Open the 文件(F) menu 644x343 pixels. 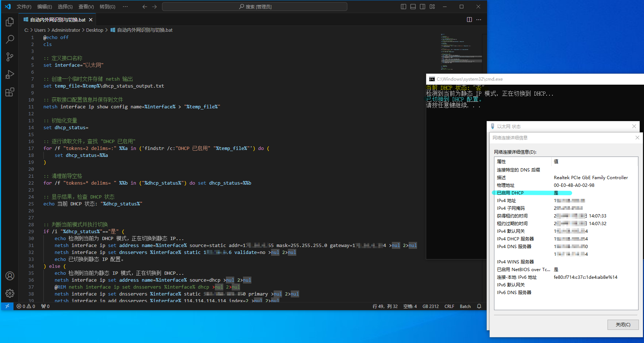tap(24, 7)
